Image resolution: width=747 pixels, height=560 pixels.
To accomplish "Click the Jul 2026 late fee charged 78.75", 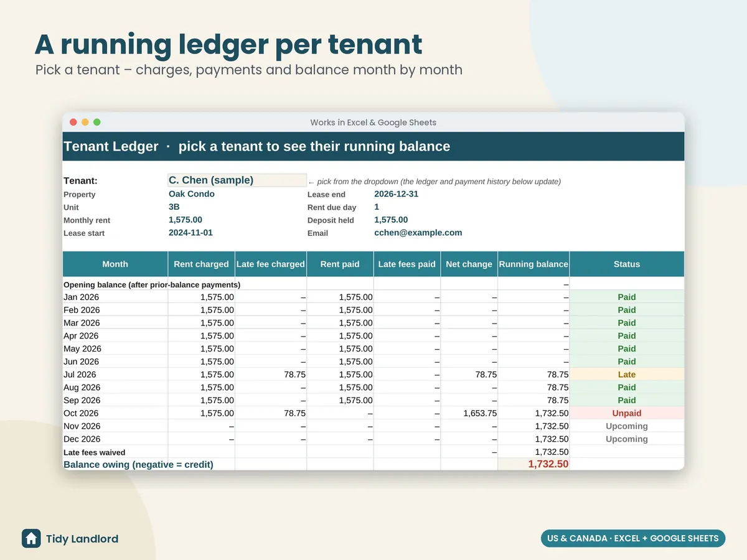I will click(294, 375).
